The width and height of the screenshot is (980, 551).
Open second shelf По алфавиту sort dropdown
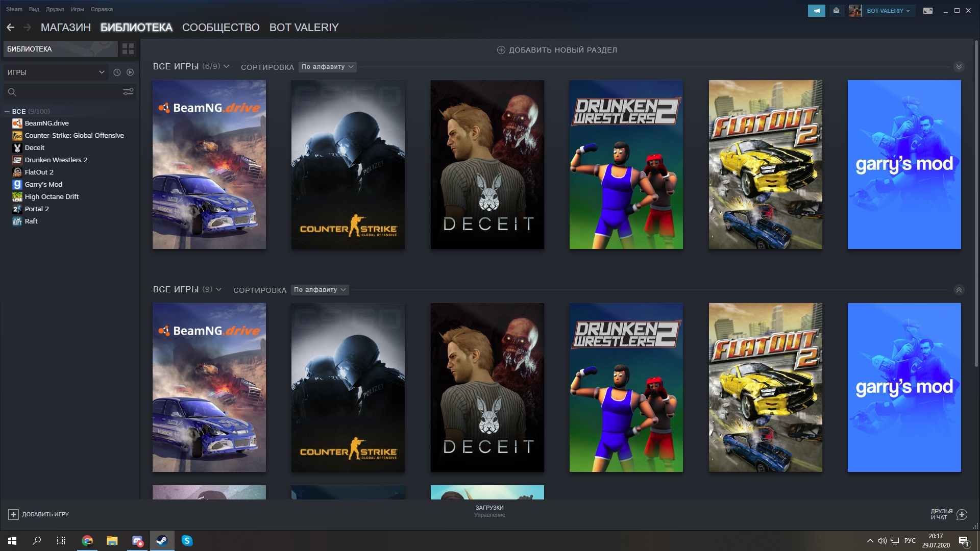(320, 290)
